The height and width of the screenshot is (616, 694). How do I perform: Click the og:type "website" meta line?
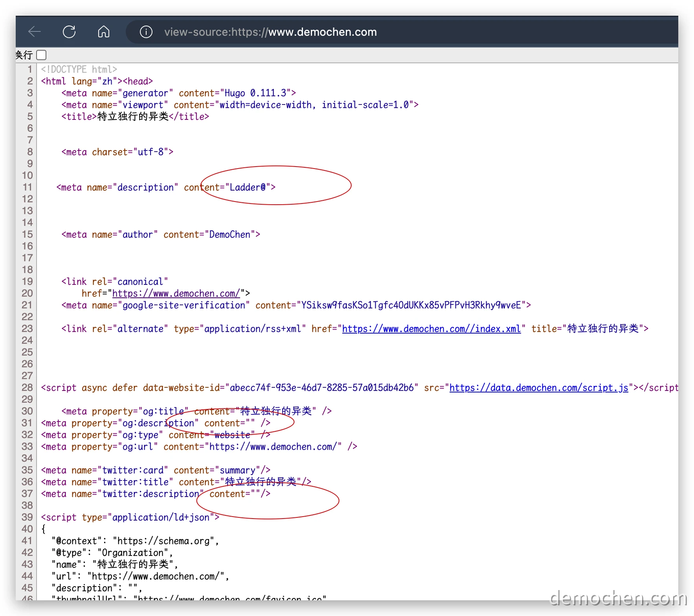pyautogui.click(x=156, y=435)
